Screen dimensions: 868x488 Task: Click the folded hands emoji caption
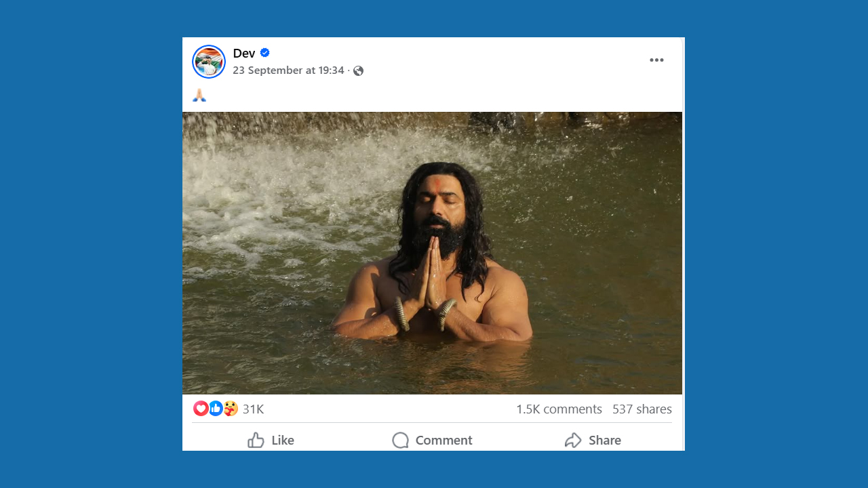[199, 96]
